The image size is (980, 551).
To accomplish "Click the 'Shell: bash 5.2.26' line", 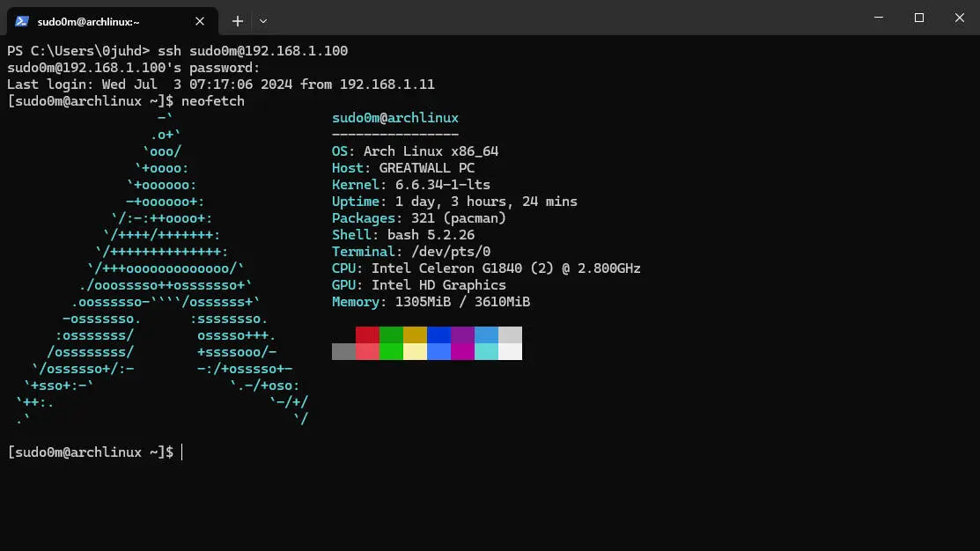I will (403, 235).
